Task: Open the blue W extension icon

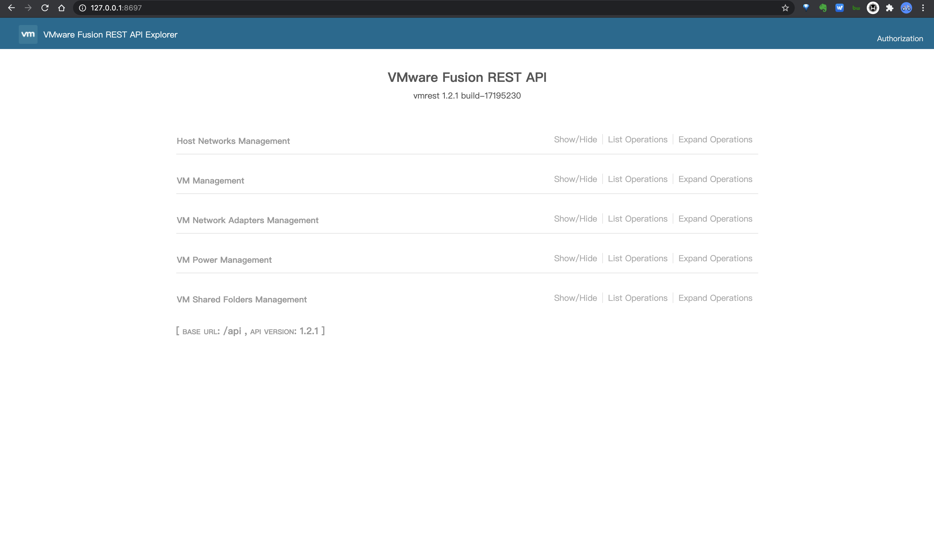Action: [839, 8]
